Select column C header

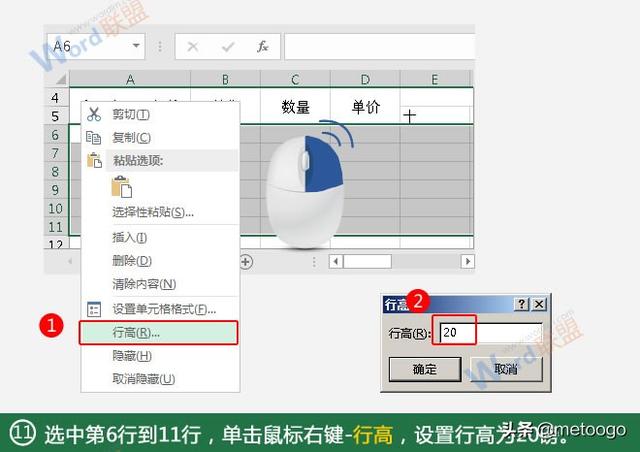click(295, 79)
